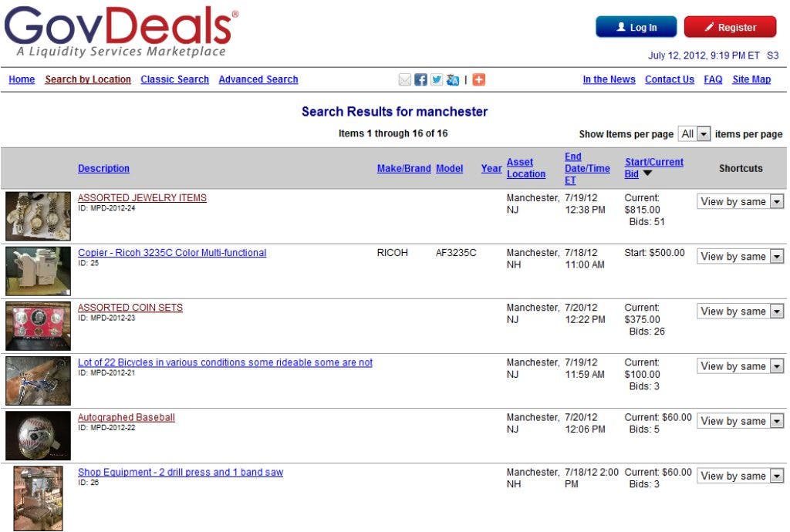Sort results by End Date/Time
Viewport: 790px width, 532px height.
[x=586, y=168]
